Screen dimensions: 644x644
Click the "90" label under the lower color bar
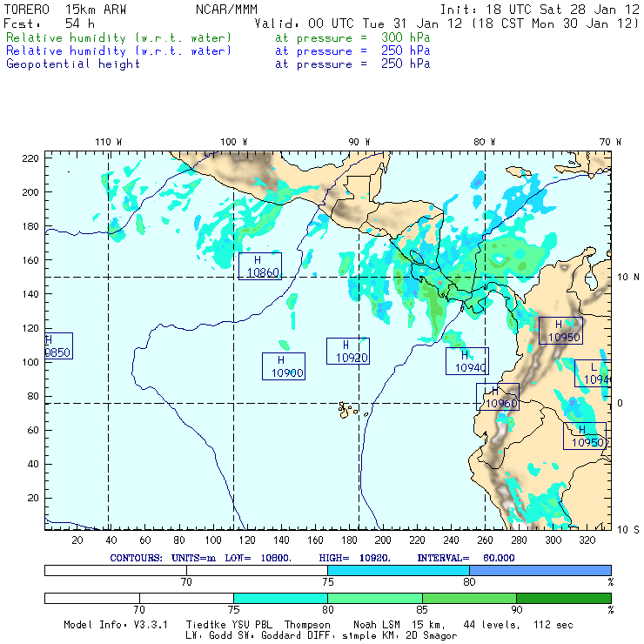[517, 610]
